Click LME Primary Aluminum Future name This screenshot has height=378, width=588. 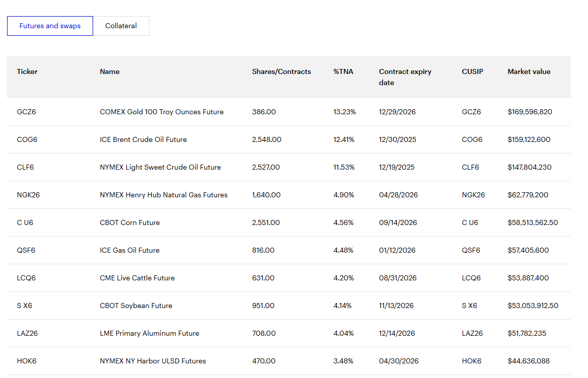tap(149, 334)
